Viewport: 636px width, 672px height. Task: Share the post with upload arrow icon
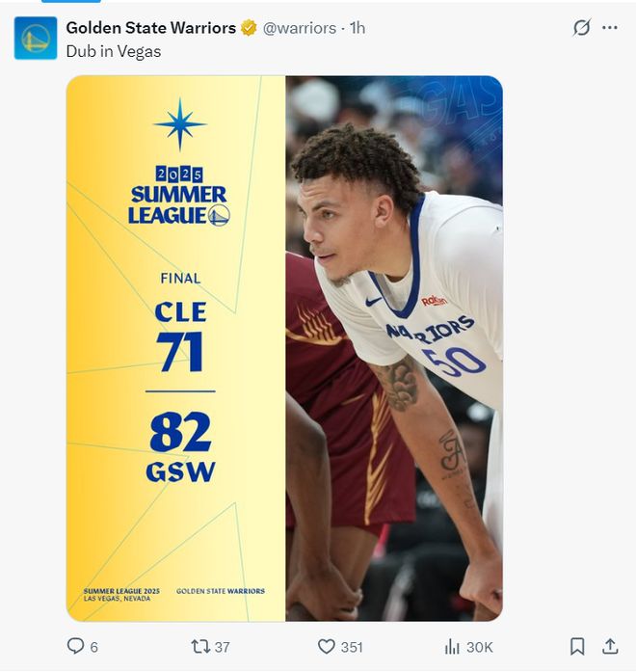click(610, 646)
